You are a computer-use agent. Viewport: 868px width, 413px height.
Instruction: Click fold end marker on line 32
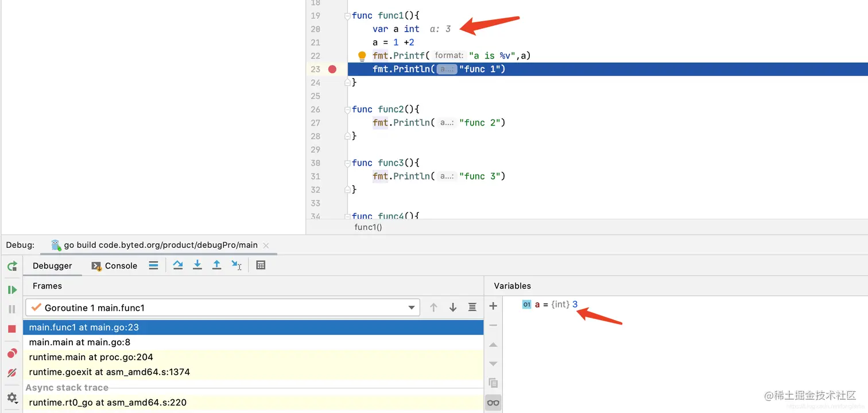pyautogui.click(x=347, y=189)
